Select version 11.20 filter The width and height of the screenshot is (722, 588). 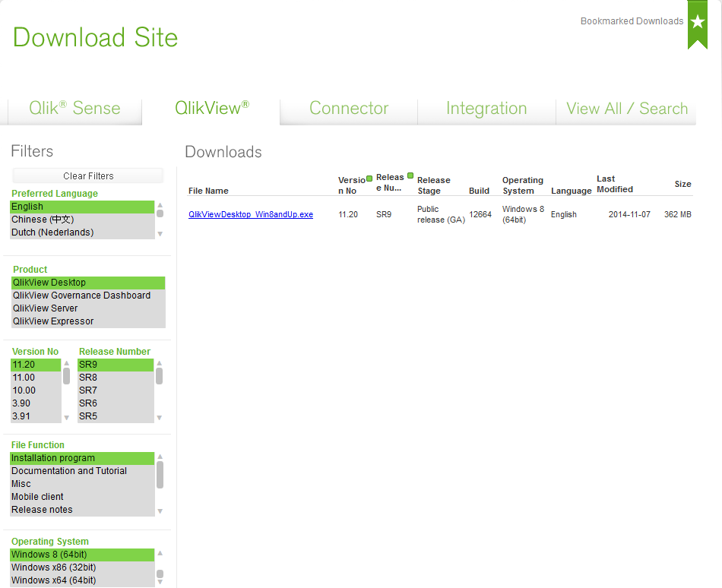[36, 365]
